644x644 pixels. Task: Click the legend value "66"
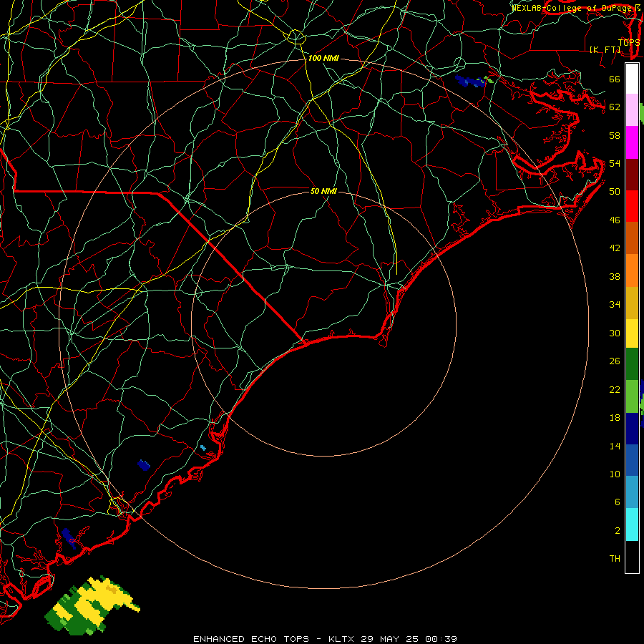tap(615, 79)
